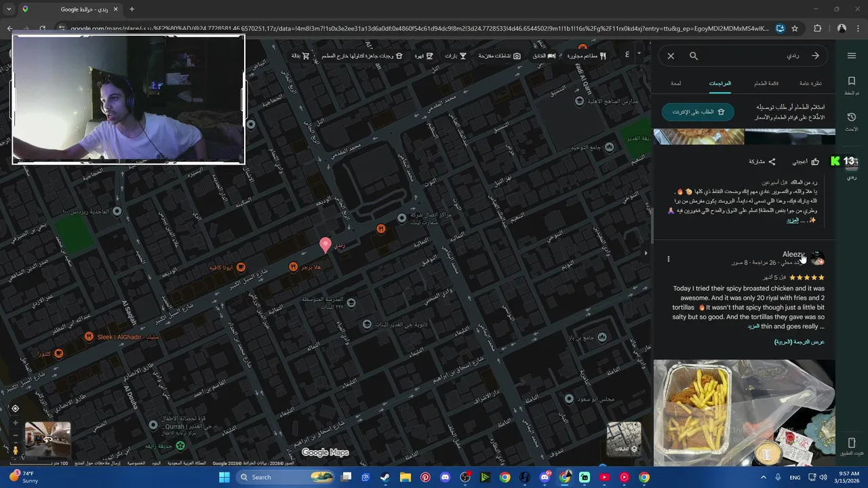Image resolution: width=868 pixels, height=488 pixels.
Task: Select the nearby restaurants filter chip
Action: coord(587,56)
